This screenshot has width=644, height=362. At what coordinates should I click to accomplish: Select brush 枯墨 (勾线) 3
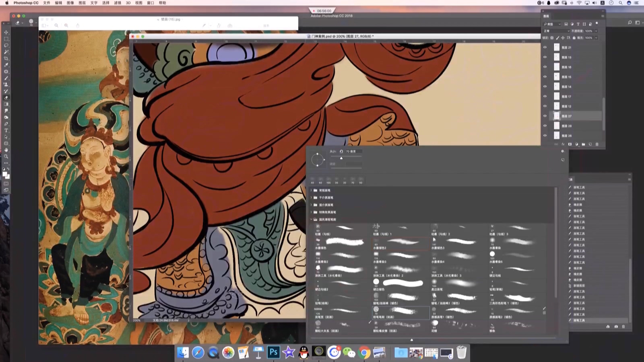point(517,230)
